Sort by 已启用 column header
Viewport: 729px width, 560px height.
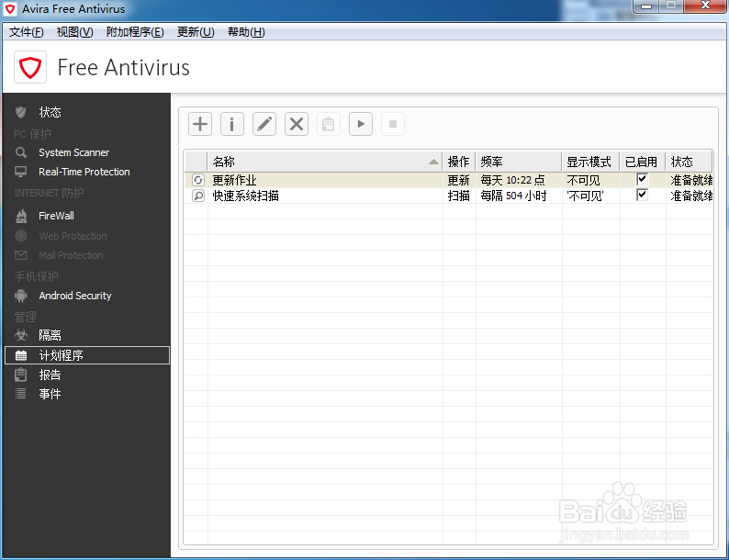tap(642, 162)
